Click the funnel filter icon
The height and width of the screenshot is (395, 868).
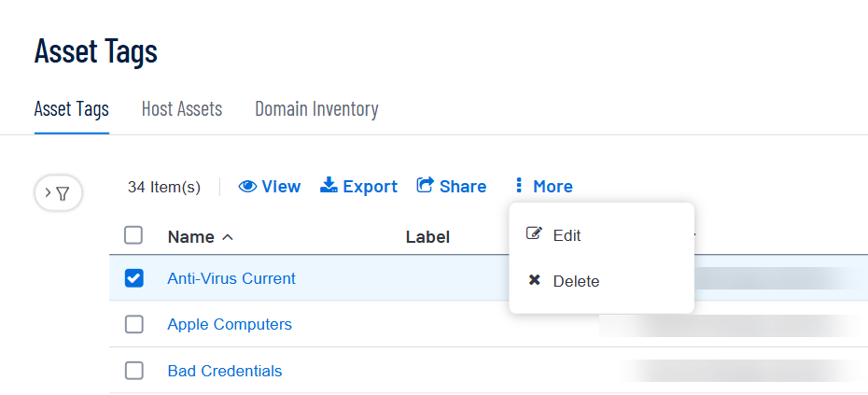coord(63,193)
